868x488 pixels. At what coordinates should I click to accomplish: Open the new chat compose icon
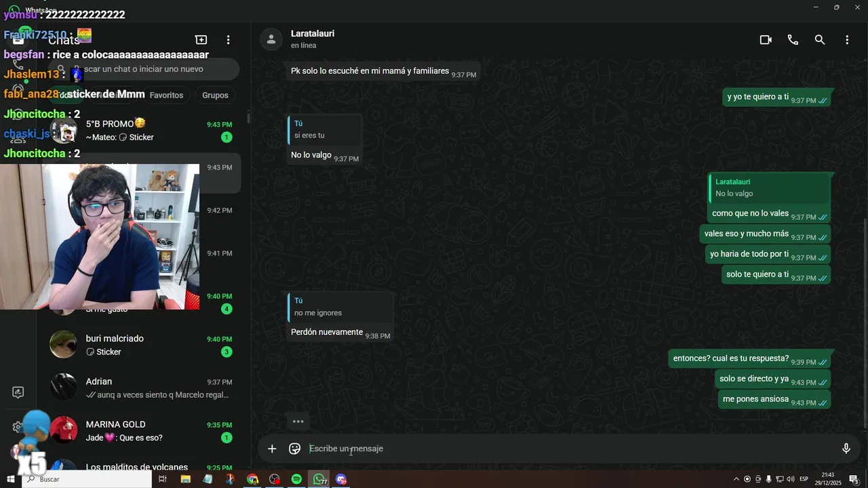point(201,40)
